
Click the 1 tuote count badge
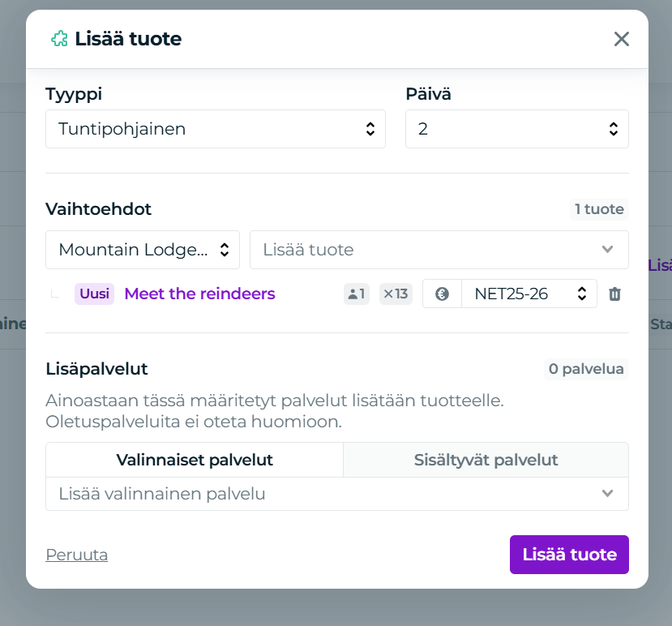[x=599, y=209]
